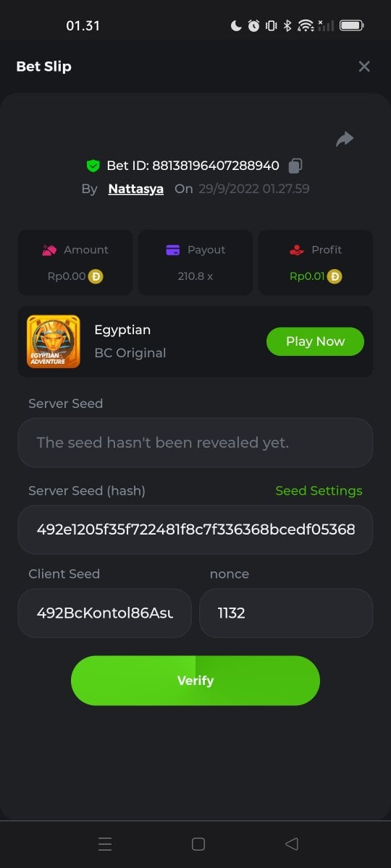Tap the Payout card icon
This screenshot has height=868, width=391.
[173, 250]
